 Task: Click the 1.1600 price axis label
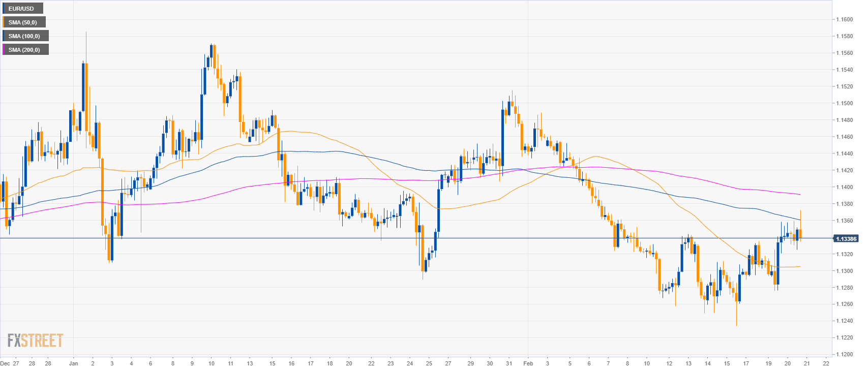[x=845, y=20]
